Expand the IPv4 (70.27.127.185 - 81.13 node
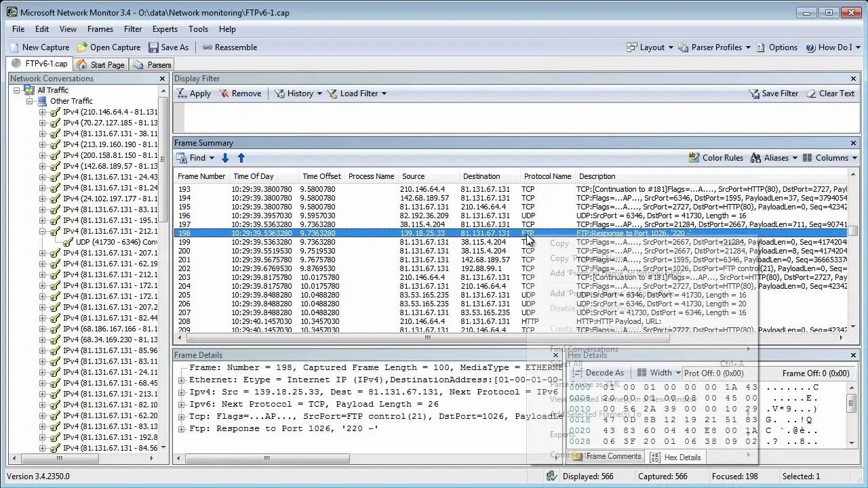868x488 pixels. pyautogui.click(x=42, y=123)
